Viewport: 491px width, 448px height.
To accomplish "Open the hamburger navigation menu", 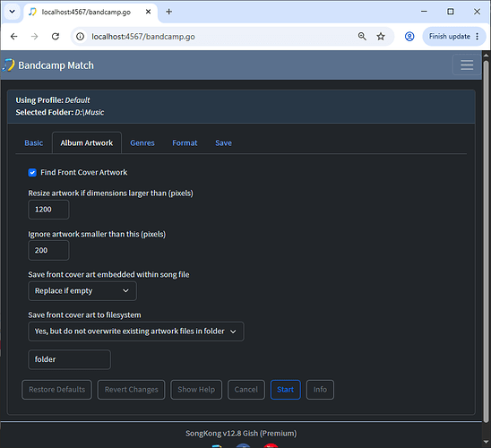I will [x=467, y=65].
